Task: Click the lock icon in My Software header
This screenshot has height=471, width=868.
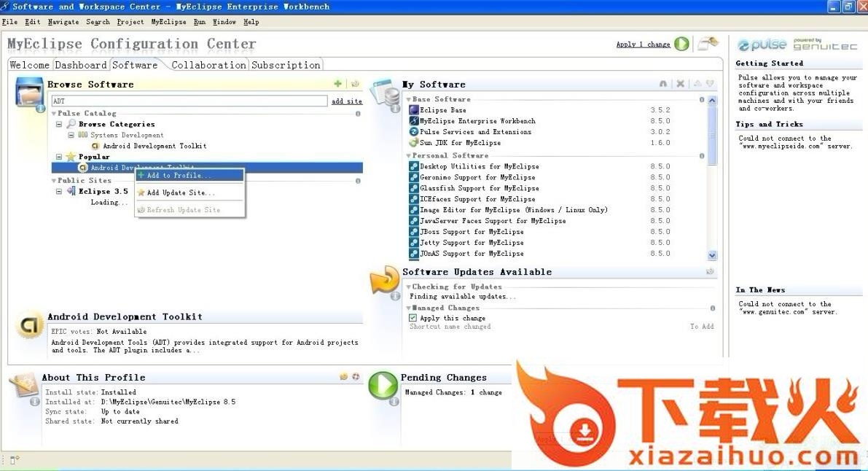Action: (x=663, y=84)
